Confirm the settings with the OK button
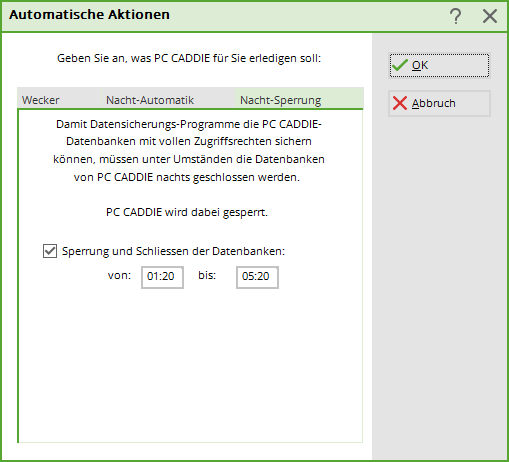The image size is (509, 462). point(439,65)
